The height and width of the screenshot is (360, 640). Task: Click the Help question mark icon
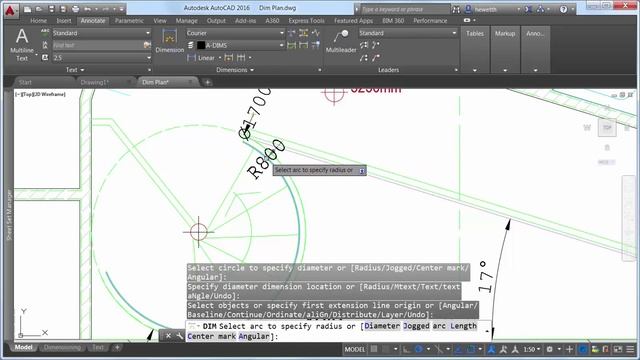tap(563, 9)
